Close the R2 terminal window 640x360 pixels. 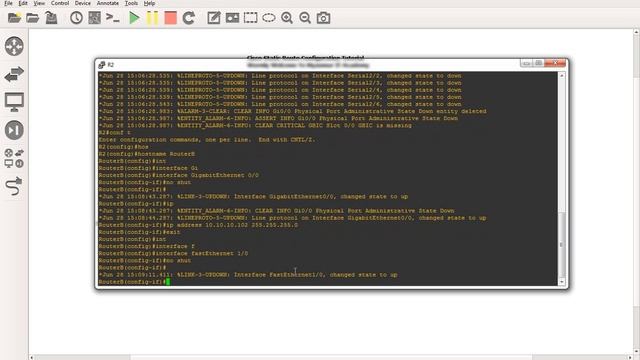(555, 63)
